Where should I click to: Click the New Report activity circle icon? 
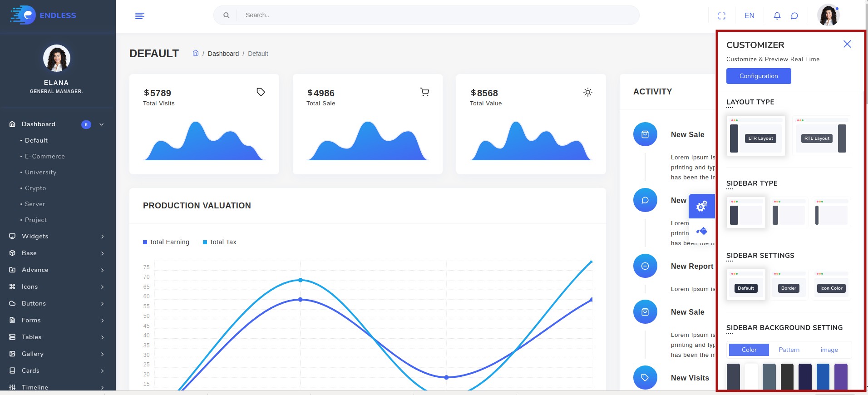tap(645, 266)
